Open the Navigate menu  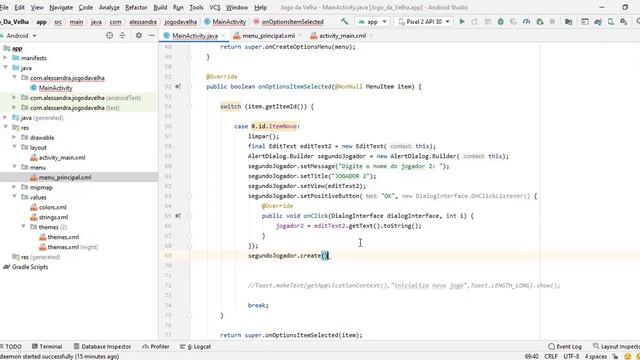(61, 7)
